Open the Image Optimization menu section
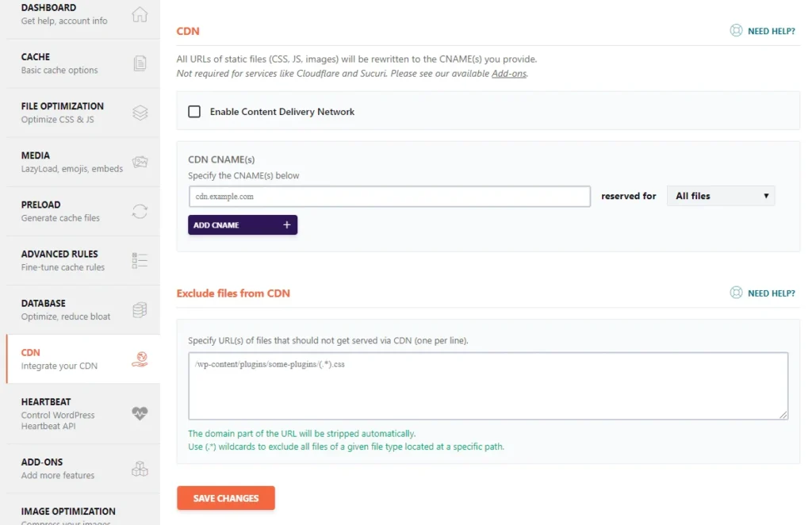The height and width of the screenshot is (525, 812). point(68,512)
